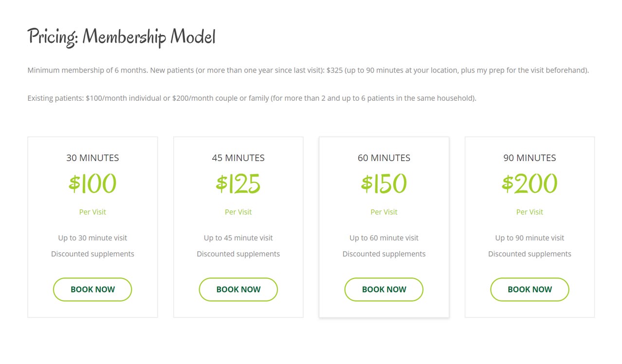Viewport: 622px width, 364px height.
Task: Click Per Visit label in 60 Minutes card
Action: 384,212
